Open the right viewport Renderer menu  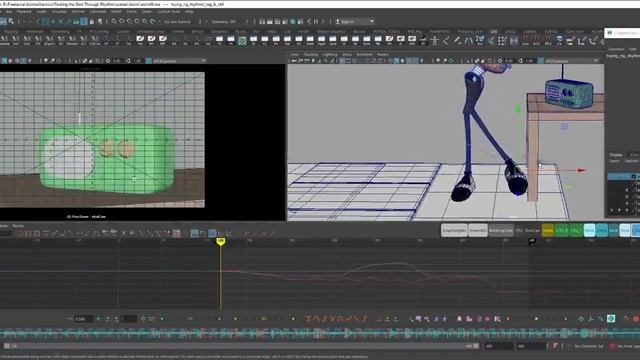(364, 54)
